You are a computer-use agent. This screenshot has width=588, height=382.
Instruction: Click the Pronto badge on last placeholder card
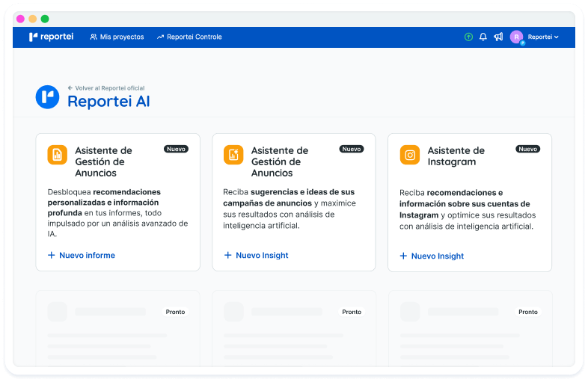(528, 312)
